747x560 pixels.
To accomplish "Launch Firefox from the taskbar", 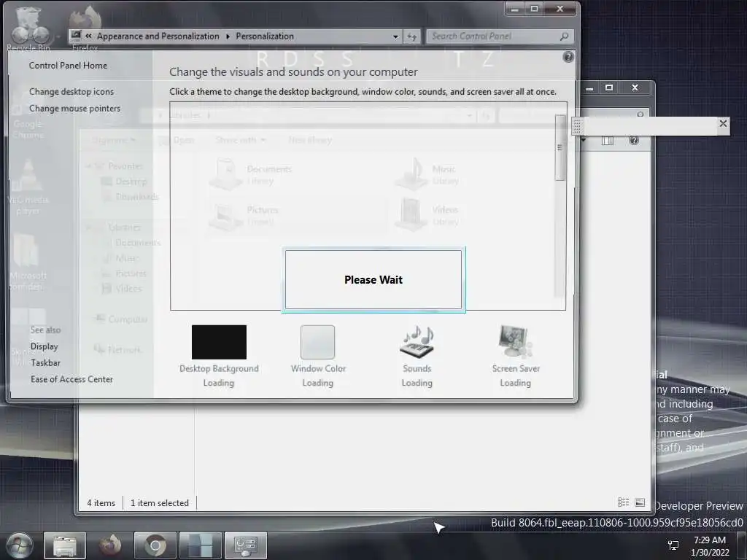I will coord(110,545).
